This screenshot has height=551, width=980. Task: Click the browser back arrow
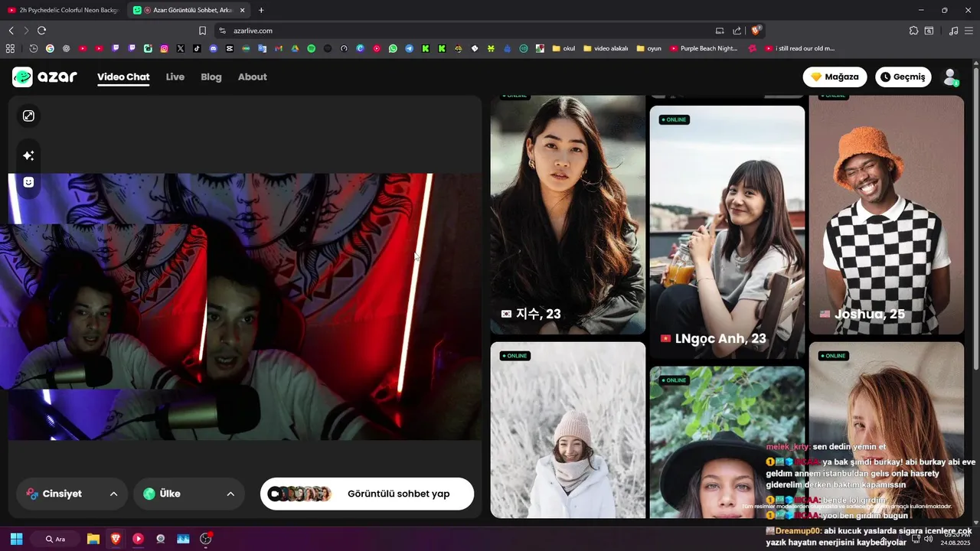point(11,31)
